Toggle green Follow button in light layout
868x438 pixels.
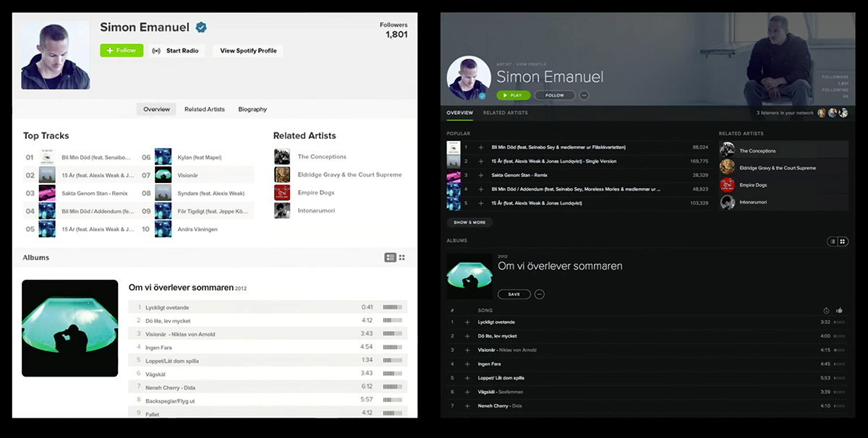122,51
